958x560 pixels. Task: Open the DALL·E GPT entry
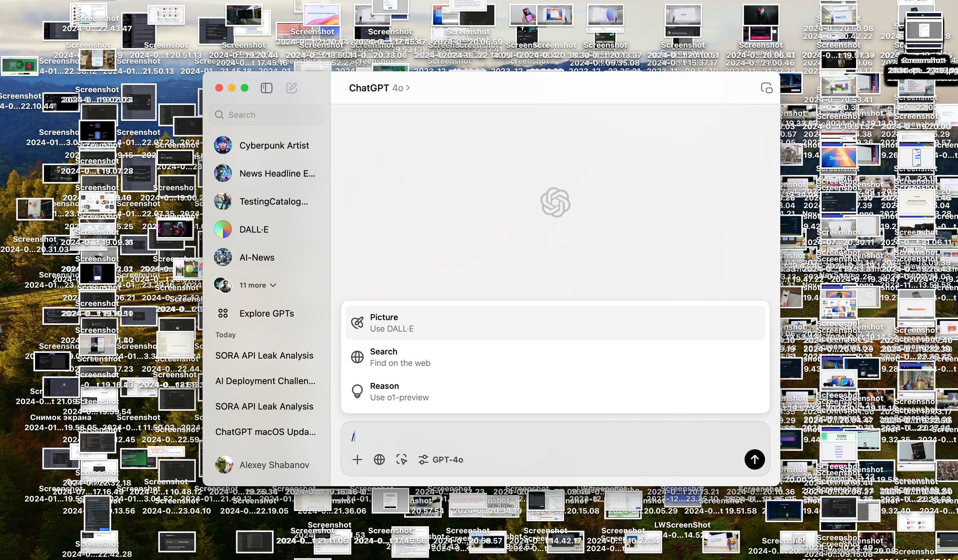(x=266, y=230)
